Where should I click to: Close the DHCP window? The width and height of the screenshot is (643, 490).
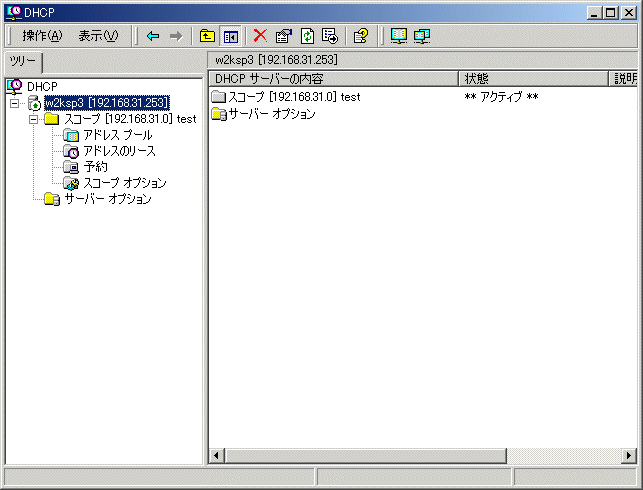coord(628,13)
